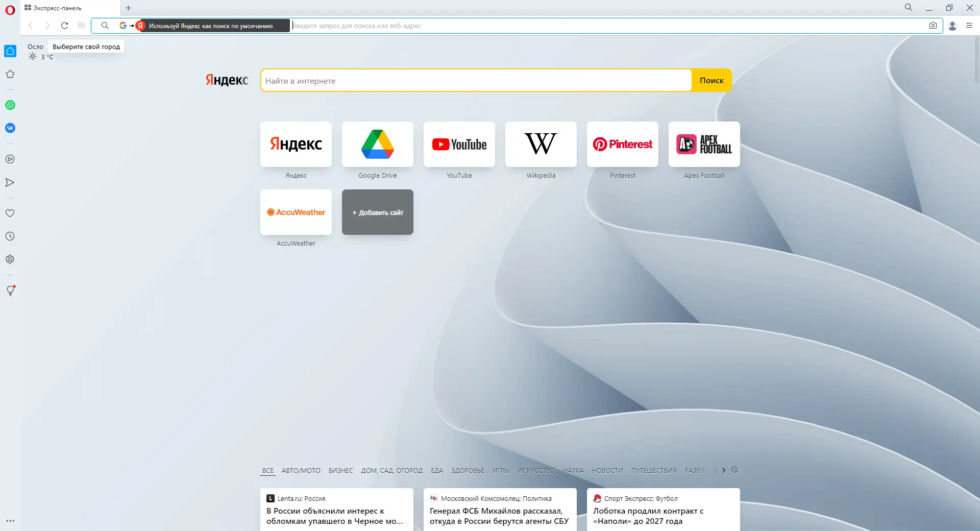Select the ЕДА news category

[x=437, y=471]
